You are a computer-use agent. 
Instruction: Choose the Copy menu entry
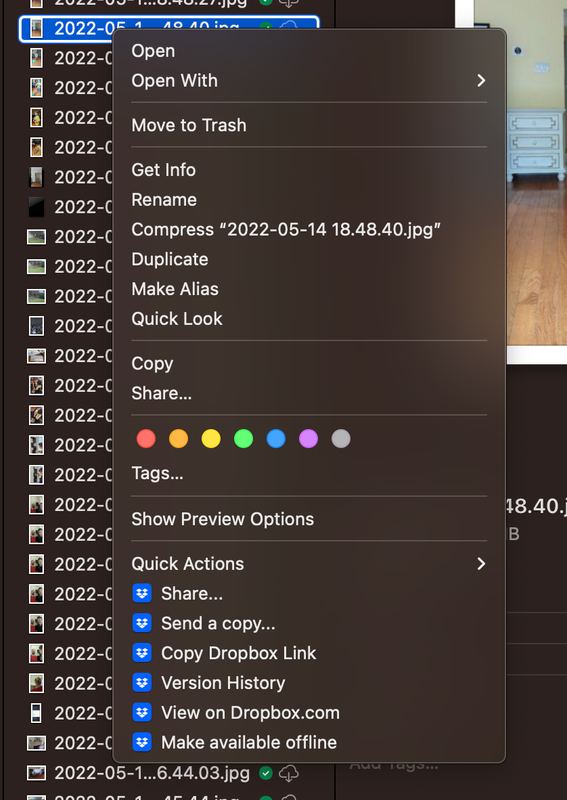(152, 363)
